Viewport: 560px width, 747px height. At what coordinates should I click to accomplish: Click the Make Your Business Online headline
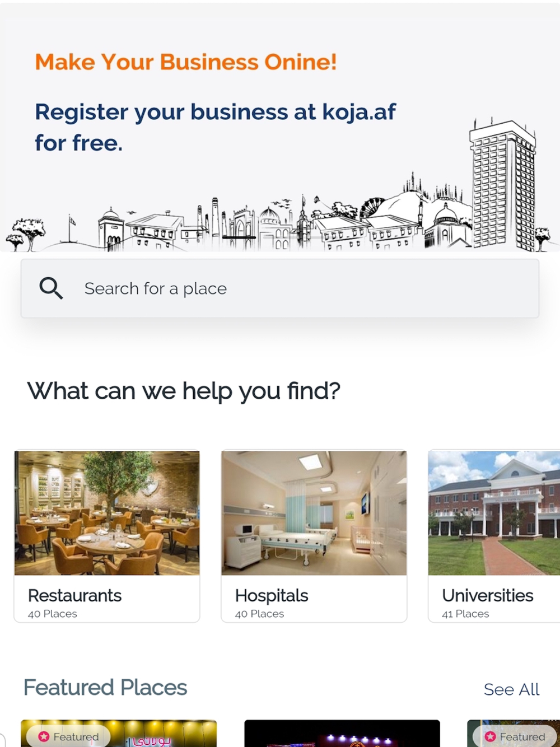(186, 62)
